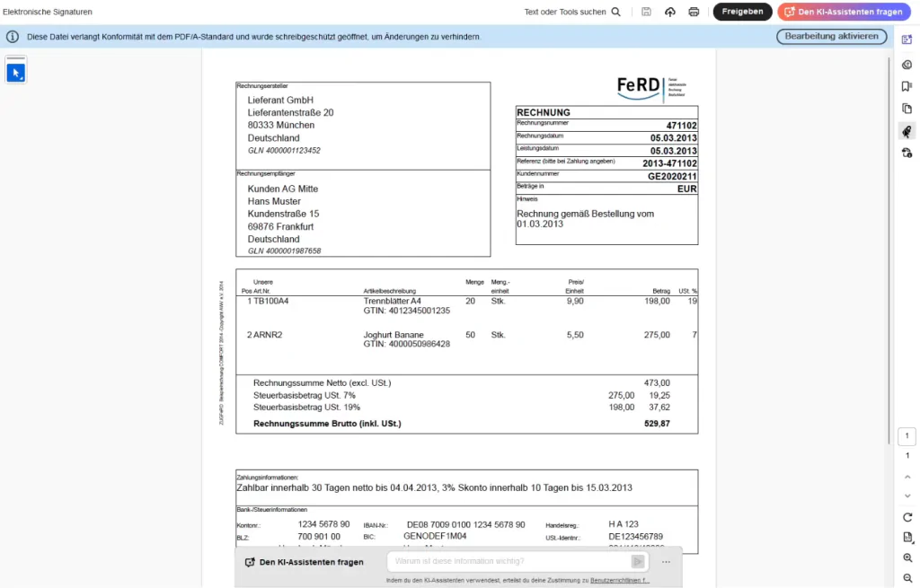Screen dimensions: 920x588
Task: Open the page thumbnails panel
Action: click(x=907, y=109)
